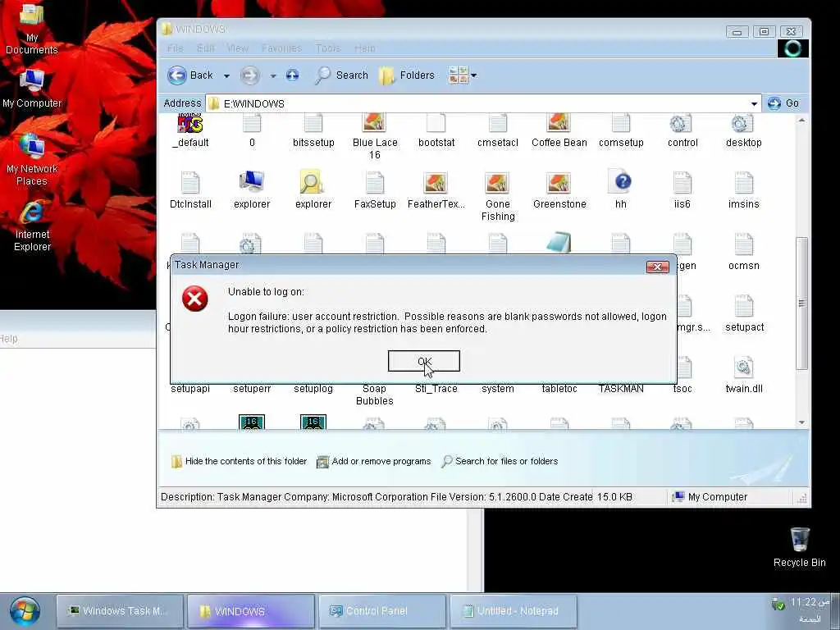Select the explorer file with magnifier icon

pos(313,190)
